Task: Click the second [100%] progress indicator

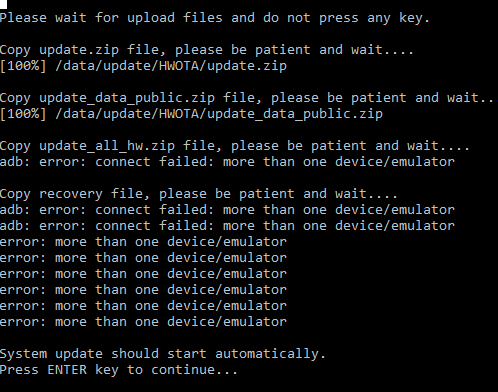Action: click(x=23, y=114)
